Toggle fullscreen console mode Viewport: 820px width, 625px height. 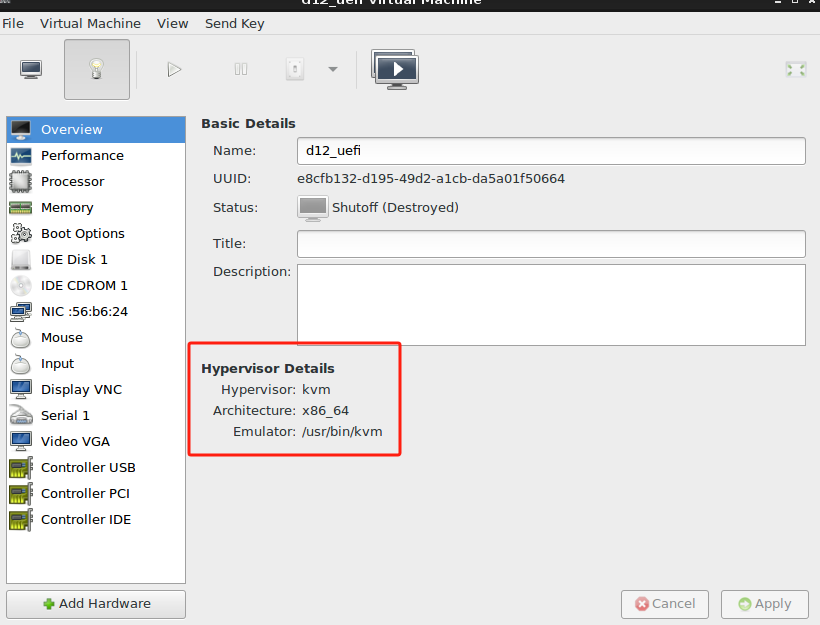coord(795,69)
